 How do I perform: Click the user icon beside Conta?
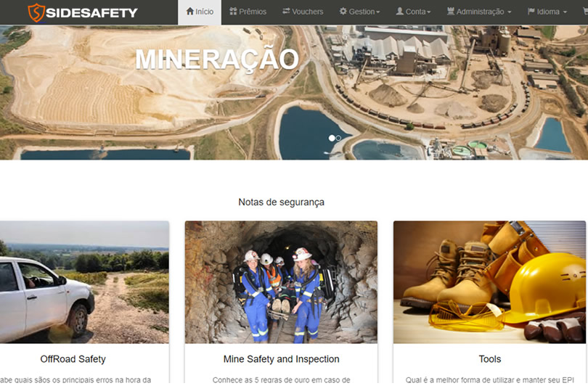pyautogui.click(x=399, y=12)
